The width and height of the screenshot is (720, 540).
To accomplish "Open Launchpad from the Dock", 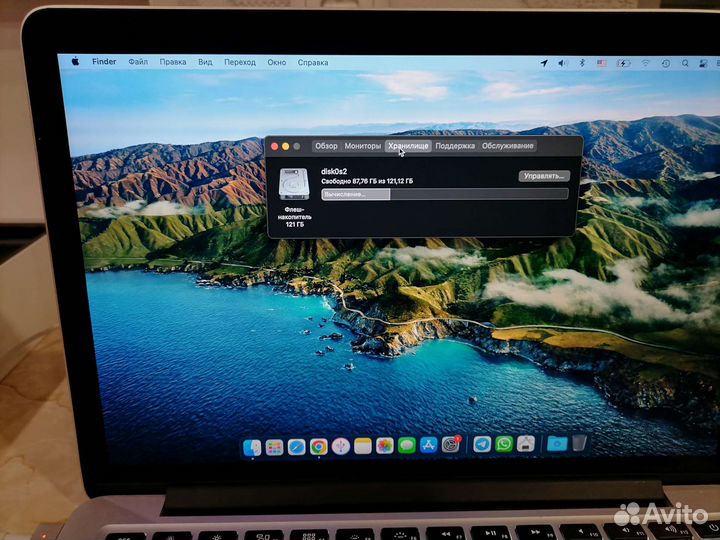I will (x=274, y=447).
